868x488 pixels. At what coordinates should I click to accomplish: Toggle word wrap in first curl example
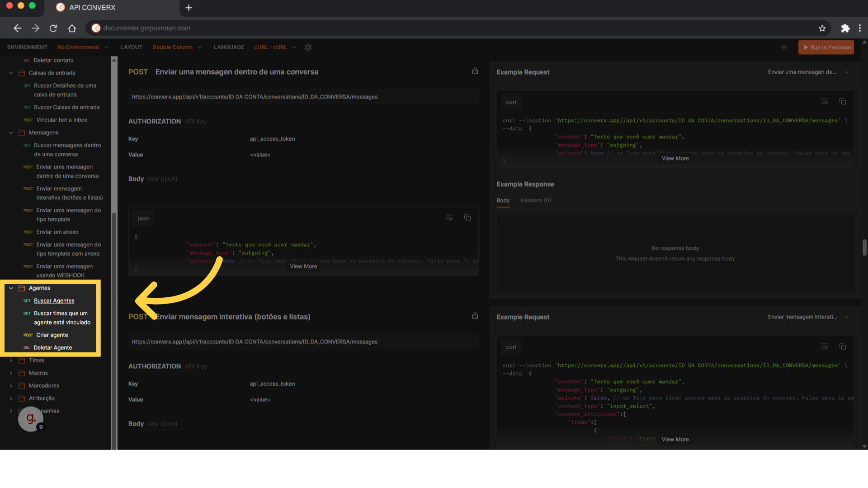pos(825,102)
